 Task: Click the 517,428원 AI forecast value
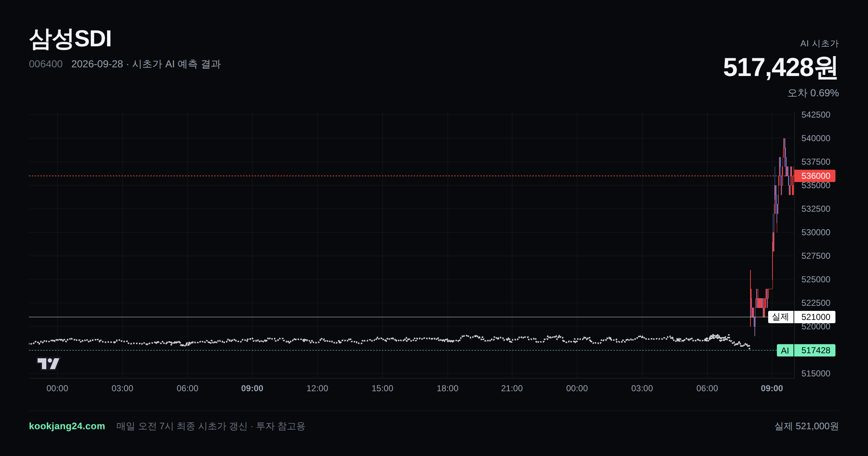pos(780,68)
